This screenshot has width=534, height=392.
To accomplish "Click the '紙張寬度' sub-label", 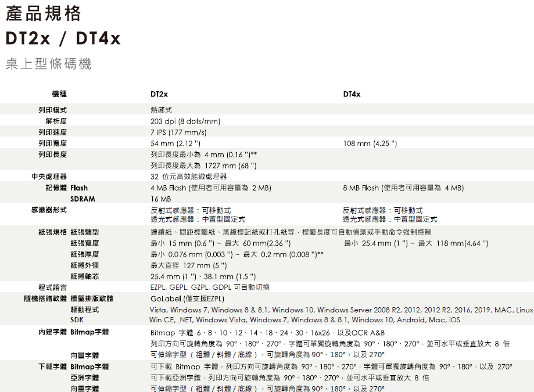I will (85, 243).
